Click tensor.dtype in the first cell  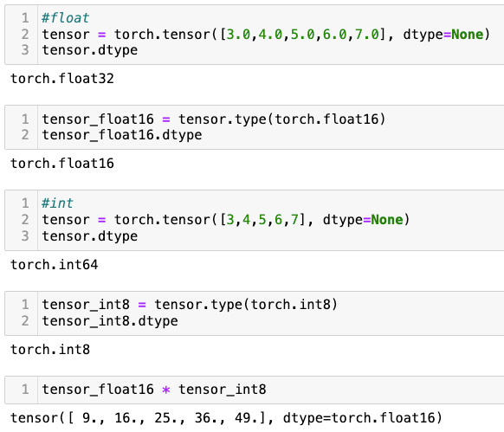coord(90,50)
